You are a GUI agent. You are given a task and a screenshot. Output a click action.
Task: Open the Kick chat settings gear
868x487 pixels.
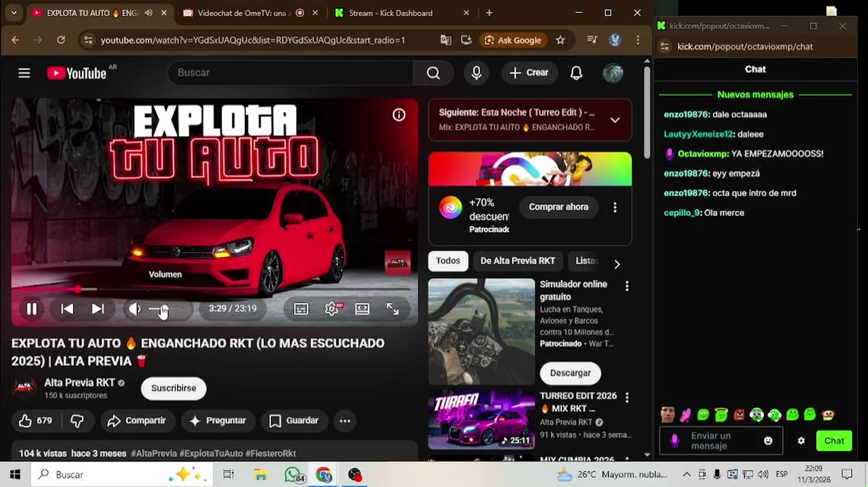click(801, 441)
